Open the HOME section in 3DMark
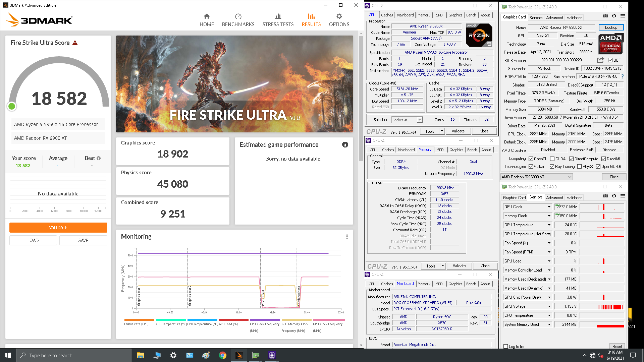 pyautogui.click(x=207, y=20)
